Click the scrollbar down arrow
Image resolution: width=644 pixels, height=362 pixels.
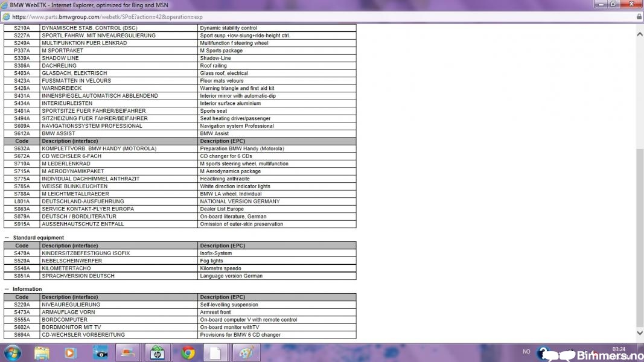click(640, 333)
